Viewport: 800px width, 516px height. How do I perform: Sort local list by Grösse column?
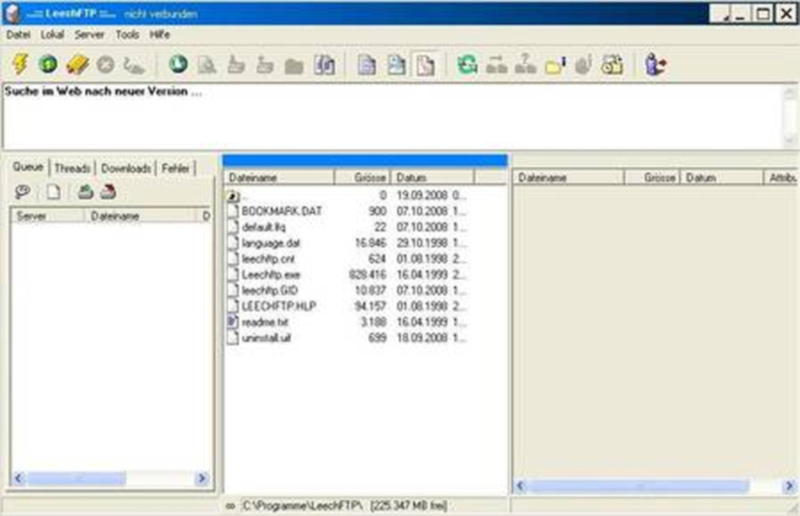(362, 178)
